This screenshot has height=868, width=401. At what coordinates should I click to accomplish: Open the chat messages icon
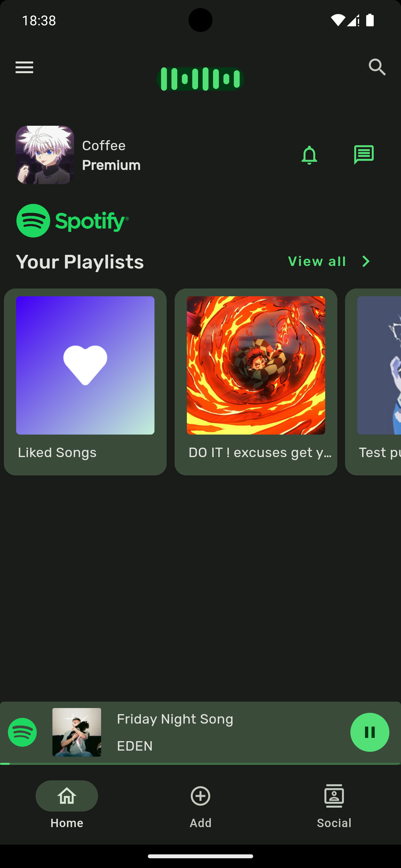point(364,155)
